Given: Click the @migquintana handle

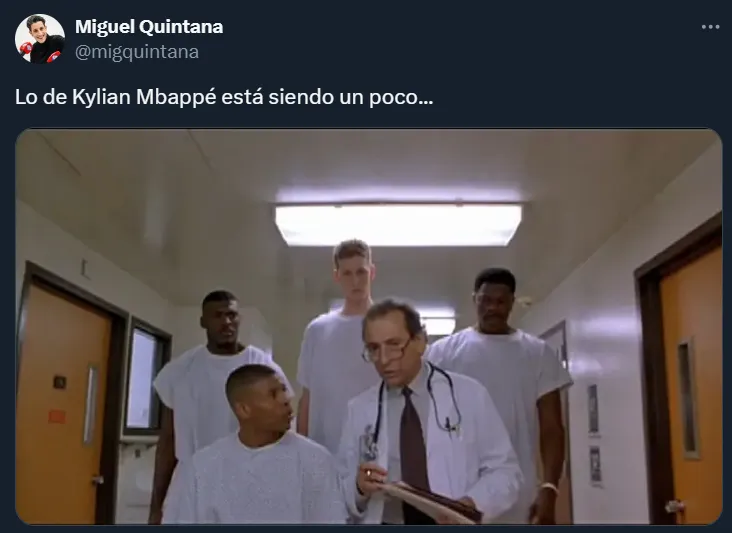Looking at the screenshot, I should (137, 52).
